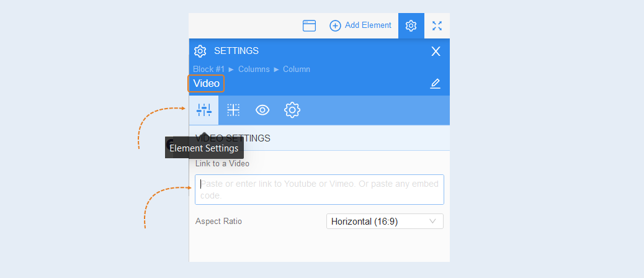This screenshot has height=278, width=644.
Task: Click the Aspect Ratio label
Action: [218, 222]
